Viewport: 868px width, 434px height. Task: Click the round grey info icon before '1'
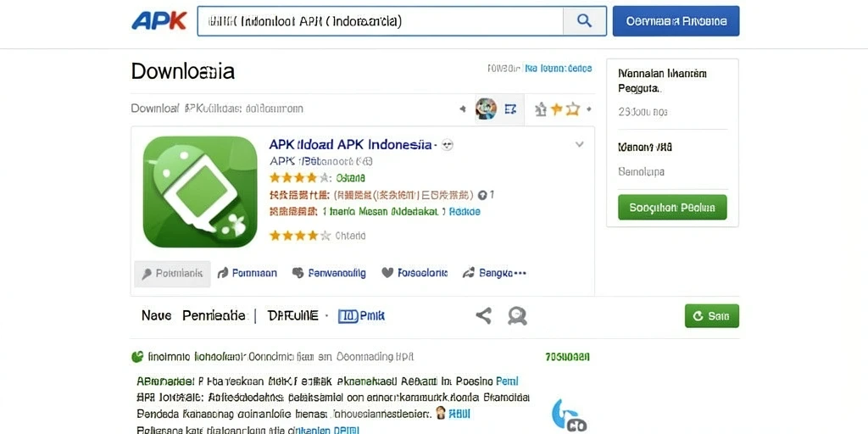(x=482, y=195)
